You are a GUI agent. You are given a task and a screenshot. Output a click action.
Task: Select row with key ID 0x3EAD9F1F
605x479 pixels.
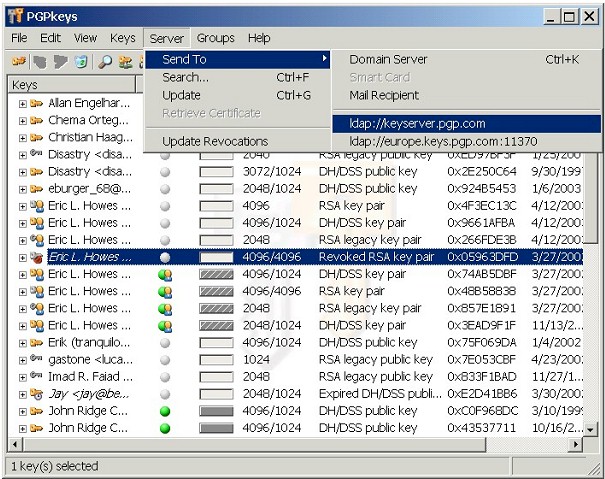296,326
